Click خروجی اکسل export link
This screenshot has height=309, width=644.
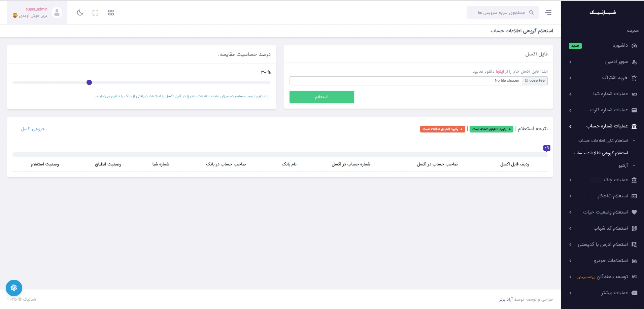coord(33,129)
